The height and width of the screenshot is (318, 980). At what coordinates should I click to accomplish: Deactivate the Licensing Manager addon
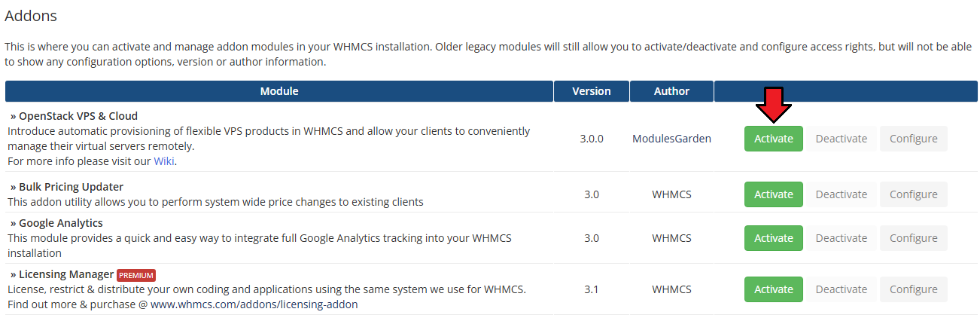click(841, 289)
